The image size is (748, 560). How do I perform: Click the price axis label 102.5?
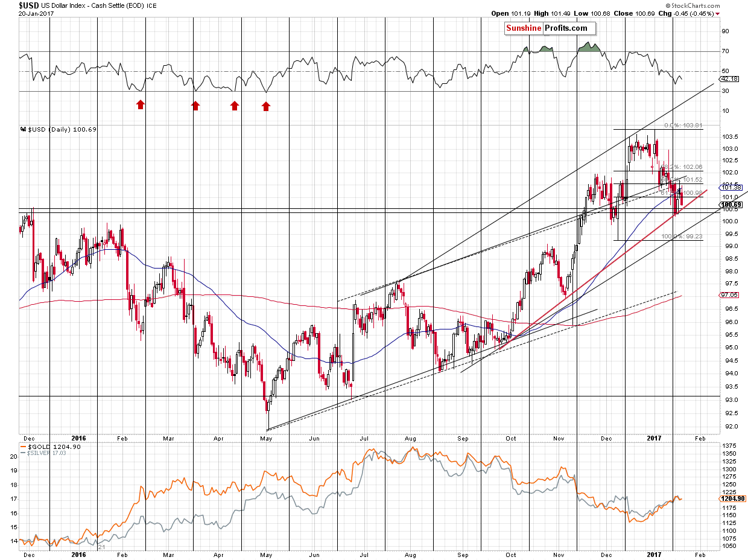pyautogui.click(x=729, y=161)
